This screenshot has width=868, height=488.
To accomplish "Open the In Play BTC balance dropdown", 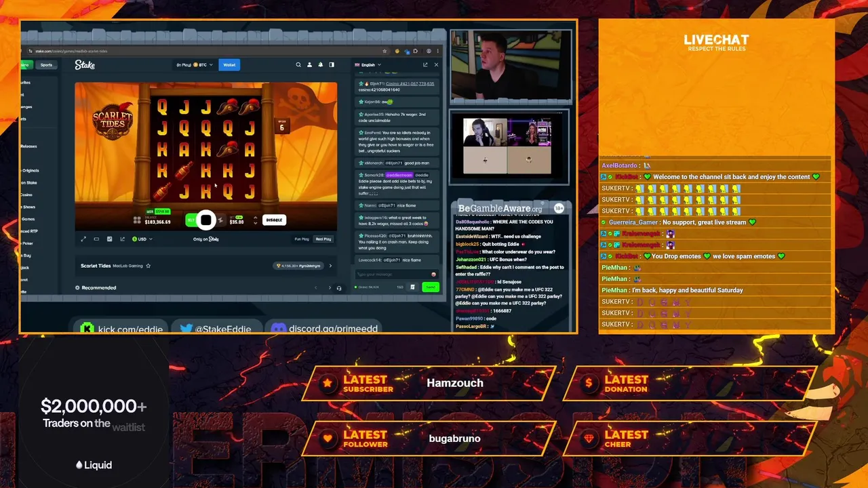I will pyautogui.click(x=195, y=65).
